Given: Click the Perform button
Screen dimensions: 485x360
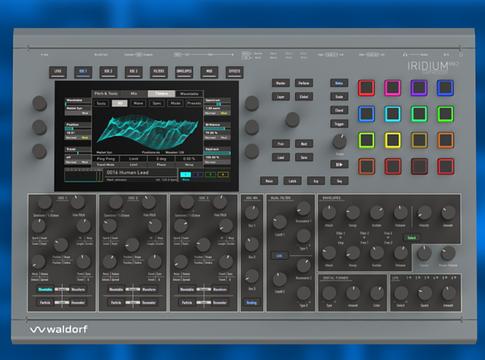Looking at the screenshot, I should pyautogui.click(x=304, y=83).
